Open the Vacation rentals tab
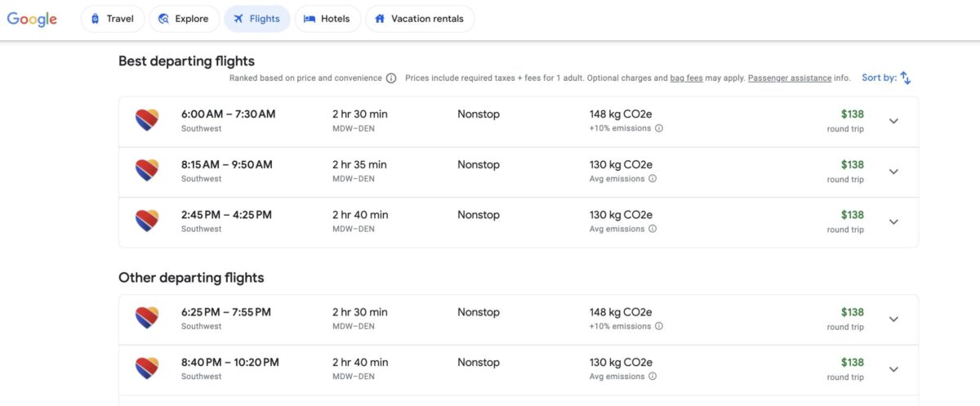The image size is (980, 406). (419, 19)
